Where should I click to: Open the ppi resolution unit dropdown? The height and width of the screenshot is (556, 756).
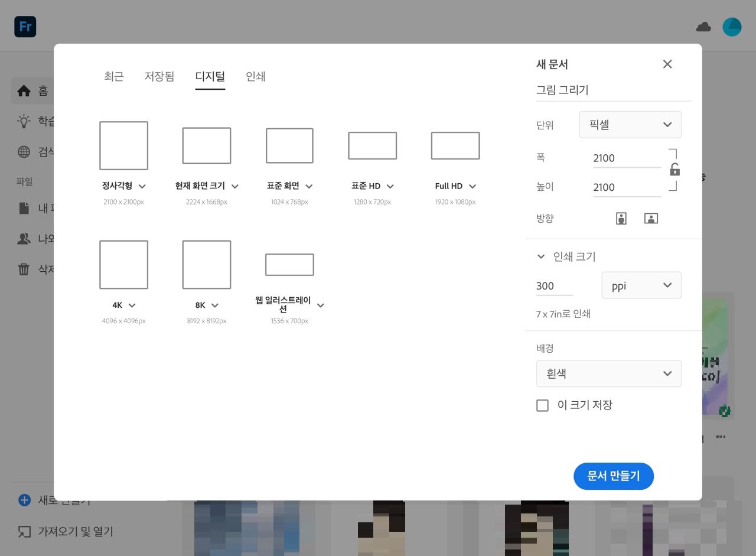[641, 285]
